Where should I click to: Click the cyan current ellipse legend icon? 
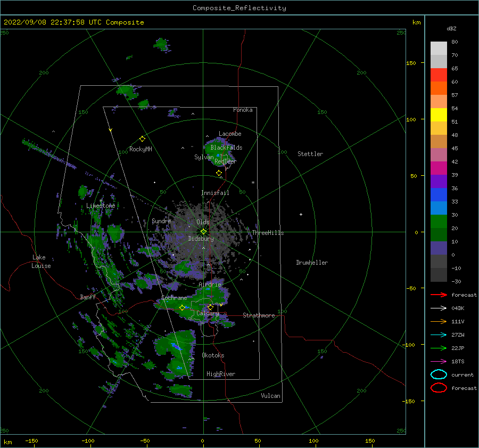click(x=439, y=374)
